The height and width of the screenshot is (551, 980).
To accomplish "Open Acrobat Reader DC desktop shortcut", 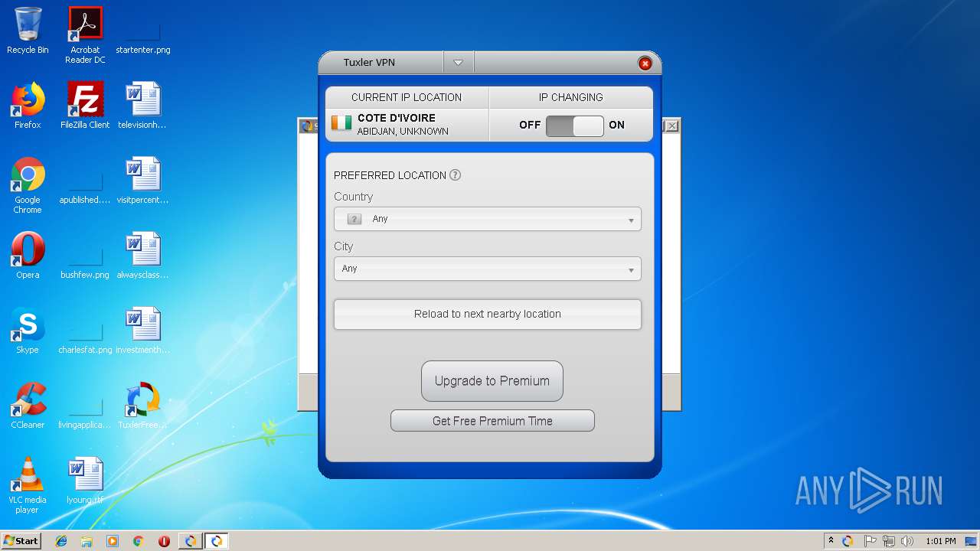I will tap(85, 35).
